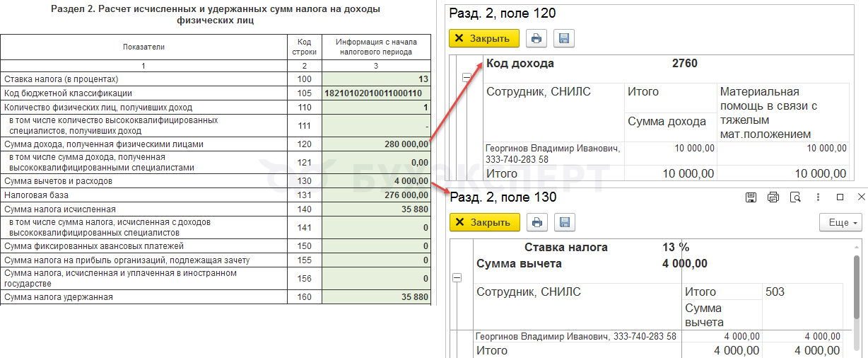
Task: Click column header Показатели
Action: (143, 47)
